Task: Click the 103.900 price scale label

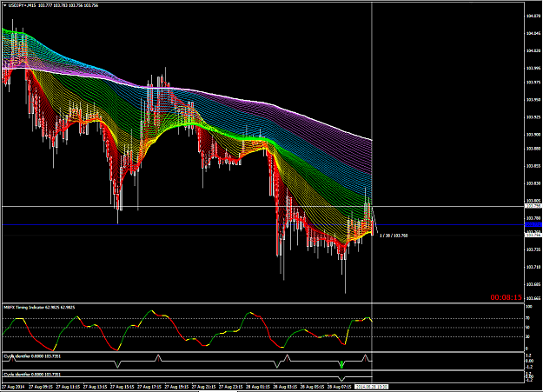Action: pyautogui.click(x=533, y=135)
